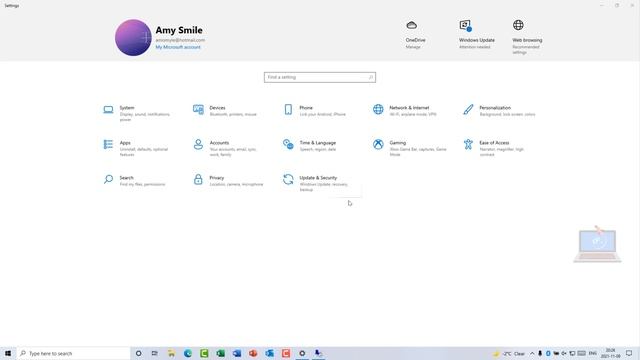The height and width of the screenshot is (360, 640).
Task: Launch Microsoft Edge from the taskbar
Action: (x=188, y=353)
